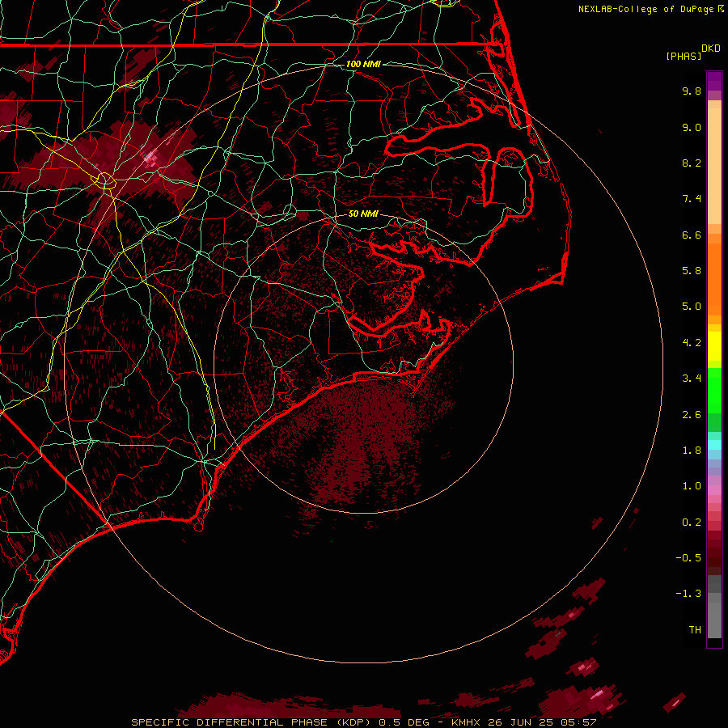Click the 6.6 value on the color scale
Viewport: 728px width, 728px height.
[x=692, y=235]
